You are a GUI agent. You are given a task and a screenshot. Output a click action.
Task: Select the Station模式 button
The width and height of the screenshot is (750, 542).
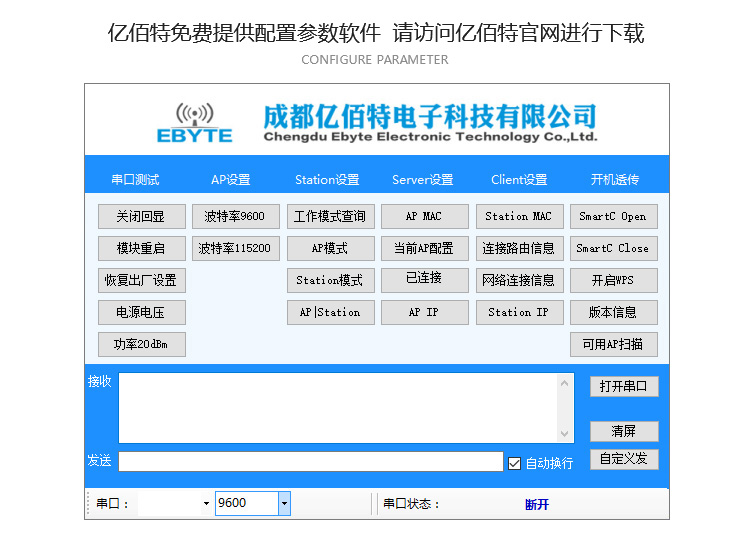[331, 280]
